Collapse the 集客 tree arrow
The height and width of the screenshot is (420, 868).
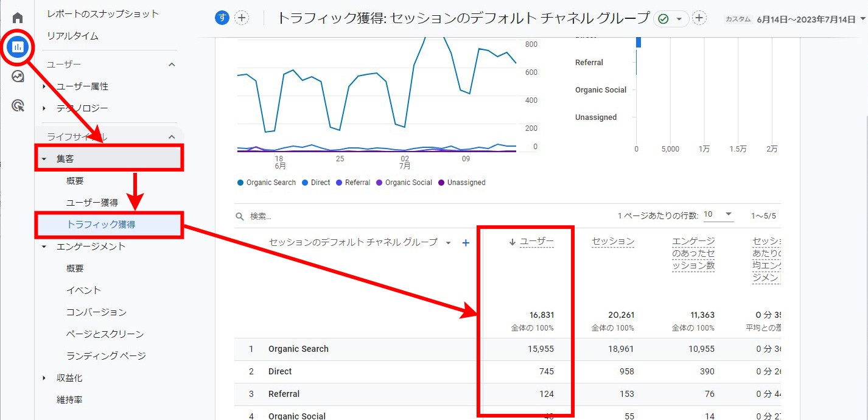click(44, 159)
